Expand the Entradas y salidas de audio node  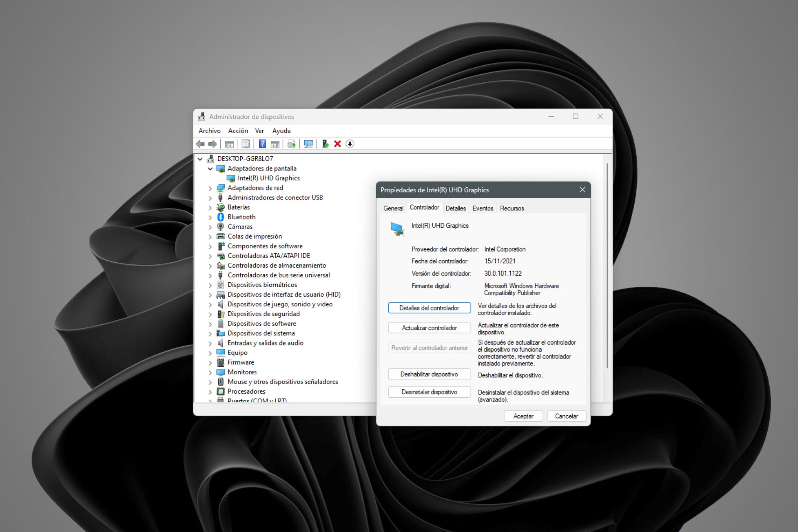tap(210, 343)
